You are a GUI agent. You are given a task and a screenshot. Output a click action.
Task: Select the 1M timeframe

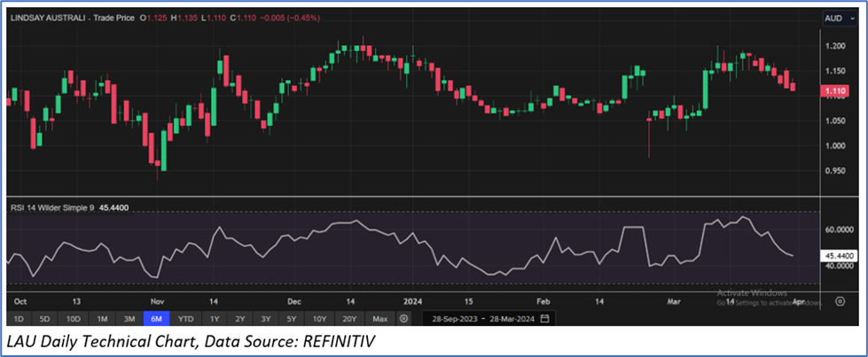click(102, 318)
